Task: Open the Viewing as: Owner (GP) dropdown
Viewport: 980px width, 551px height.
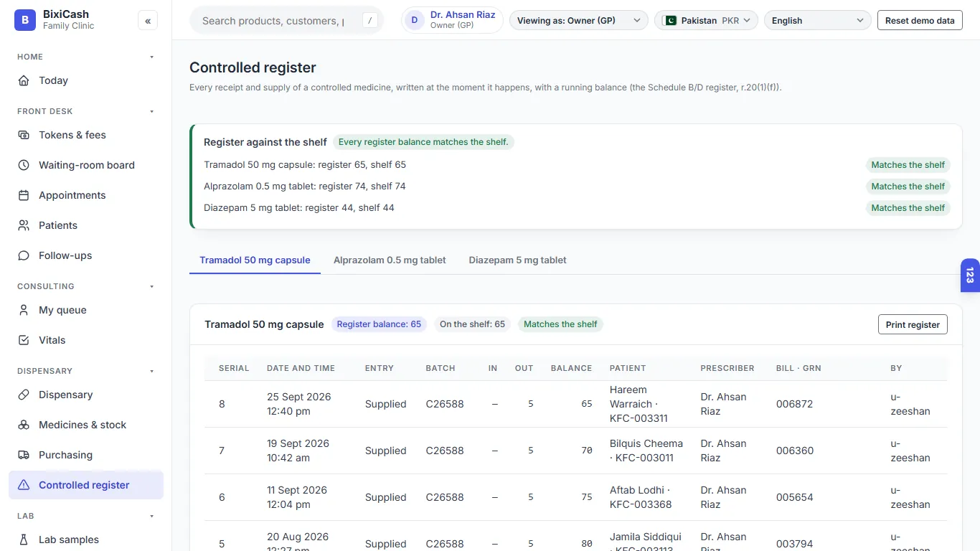Action: (578, 21)
